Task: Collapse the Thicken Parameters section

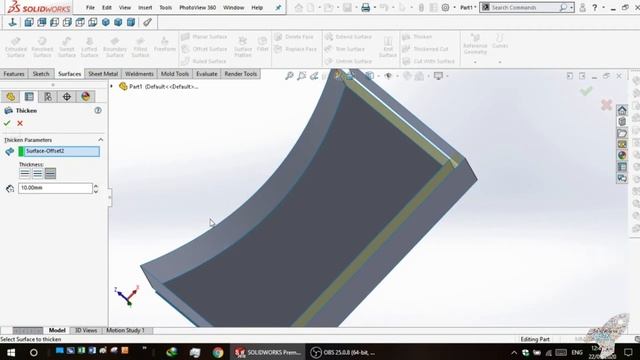Action: (100, 140)
